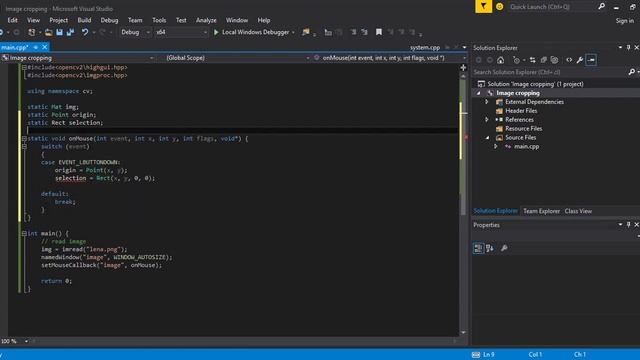Click the Ln 9 status bar entry

[489, 355]
